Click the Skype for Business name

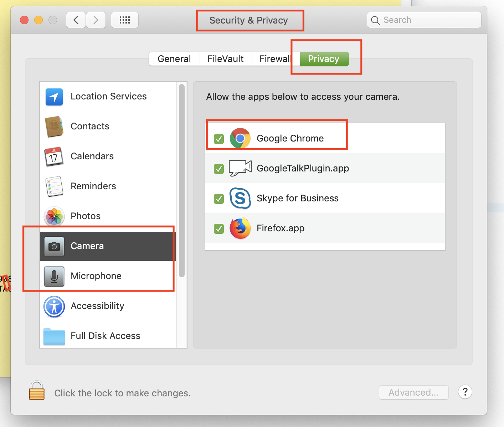point(298,198)
